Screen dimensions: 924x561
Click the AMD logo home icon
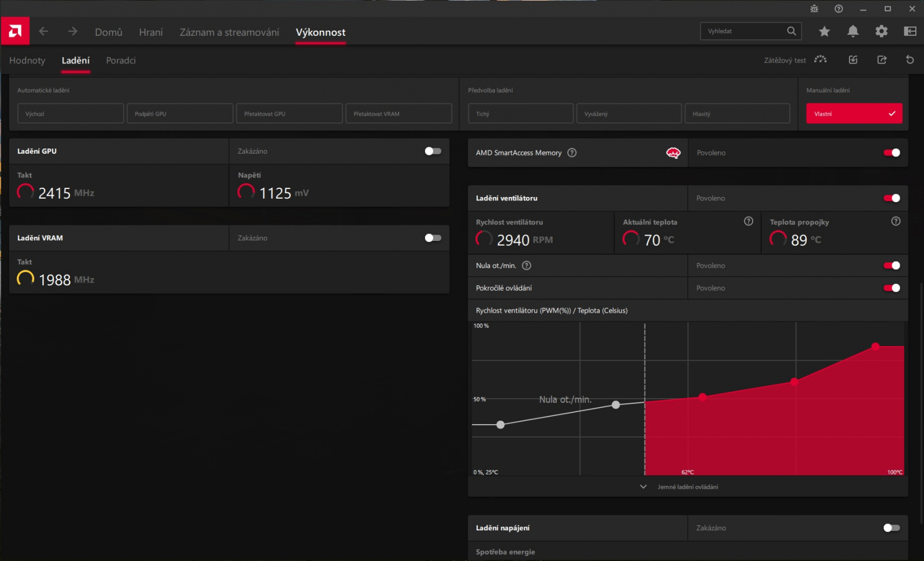click(x=15, y=31)
